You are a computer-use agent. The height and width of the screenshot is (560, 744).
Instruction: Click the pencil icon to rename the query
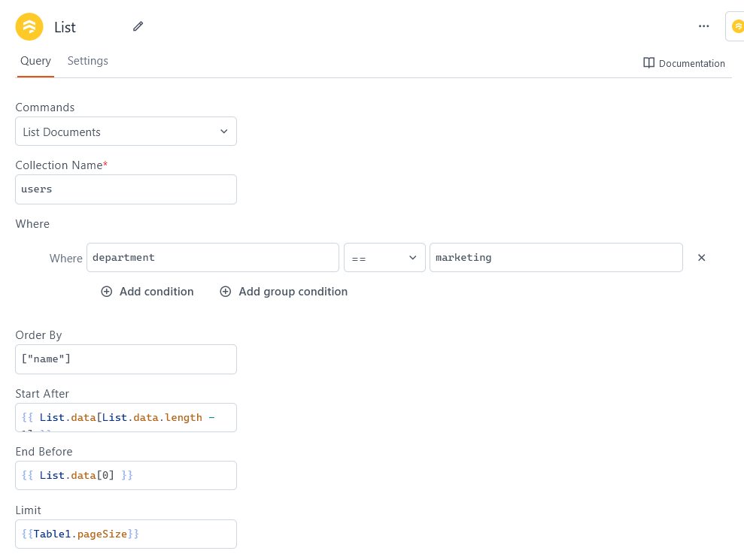point(138,26)
